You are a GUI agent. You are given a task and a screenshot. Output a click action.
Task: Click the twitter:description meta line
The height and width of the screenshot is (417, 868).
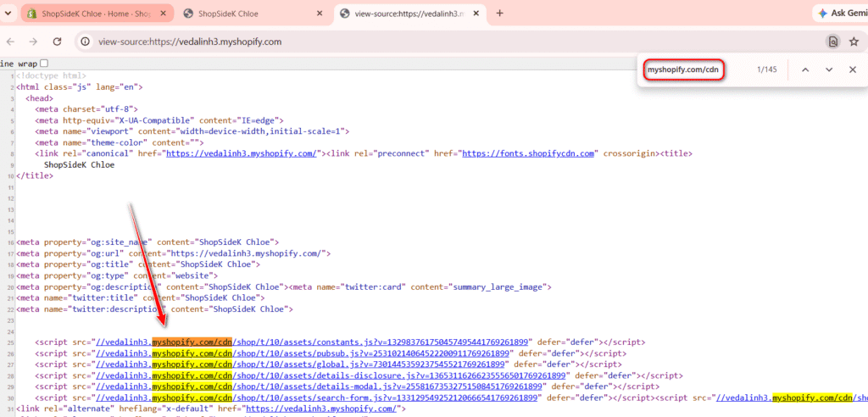pos(154,309)
